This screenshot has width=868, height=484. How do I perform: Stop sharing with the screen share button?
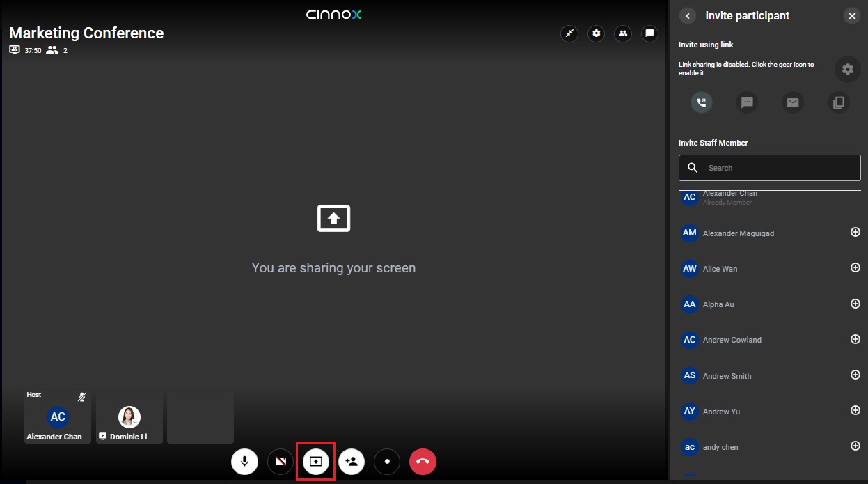tap(316, 461)
